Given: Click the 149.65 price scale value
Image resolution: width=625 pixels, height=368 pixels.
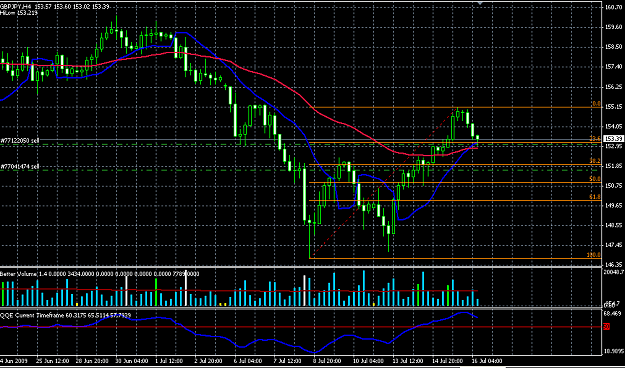Looking at the screenshot, I should [614, 205].
